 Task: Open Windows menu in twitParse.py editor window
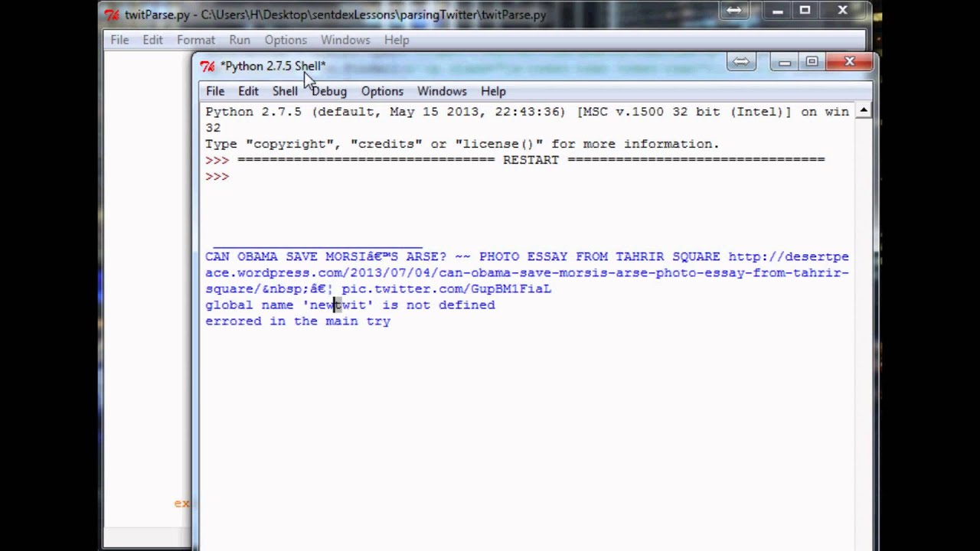[x=345, y=40]
